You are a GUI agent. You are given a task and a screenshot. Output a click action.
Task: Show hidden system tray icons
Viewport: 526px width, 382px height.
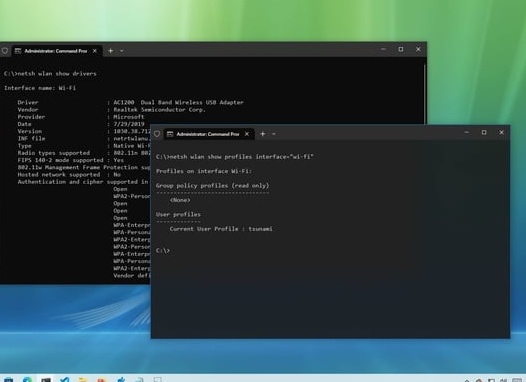pos(467,380)
